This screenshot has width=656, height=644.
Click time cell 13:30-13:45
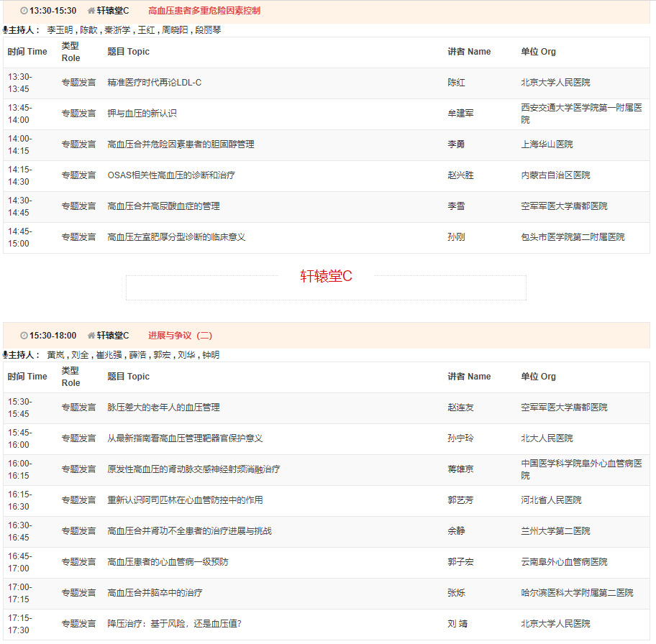pyautogui.click(x=19, y=83)
